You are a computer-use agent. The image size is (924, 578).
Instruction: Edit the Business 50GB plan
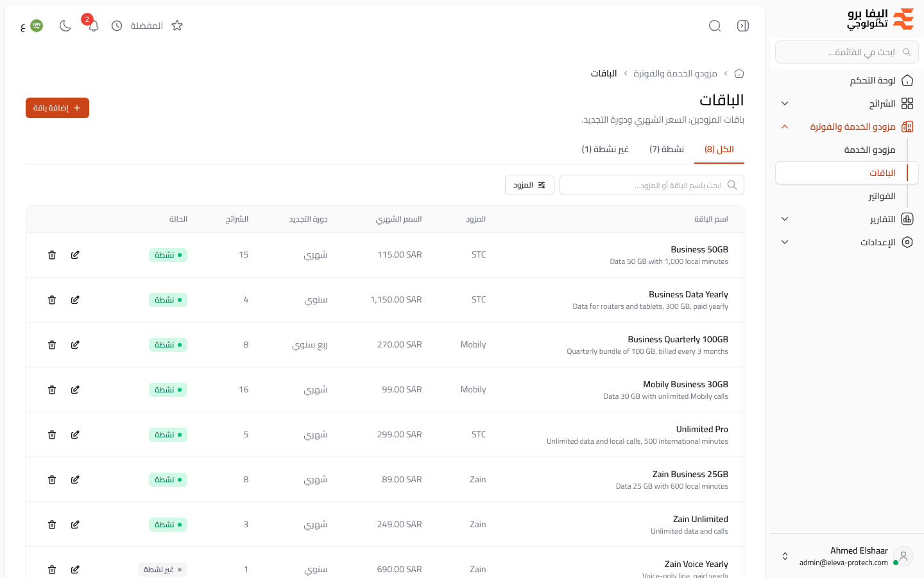pyautogui.click(x=75, y=255)
